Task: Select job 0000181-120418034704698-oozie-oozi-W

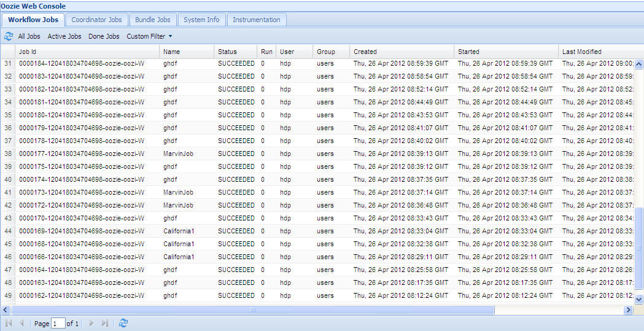Action: [82, 103]
